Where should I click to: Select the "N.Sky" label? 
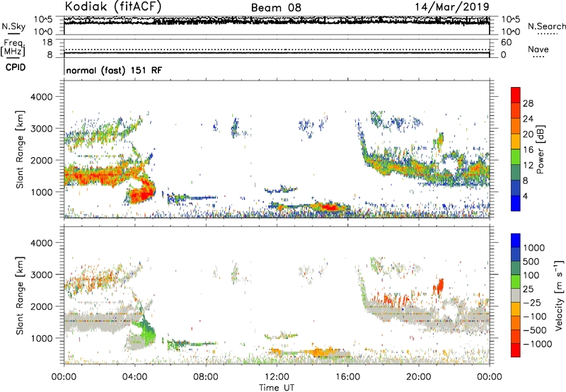pos(13,26)
